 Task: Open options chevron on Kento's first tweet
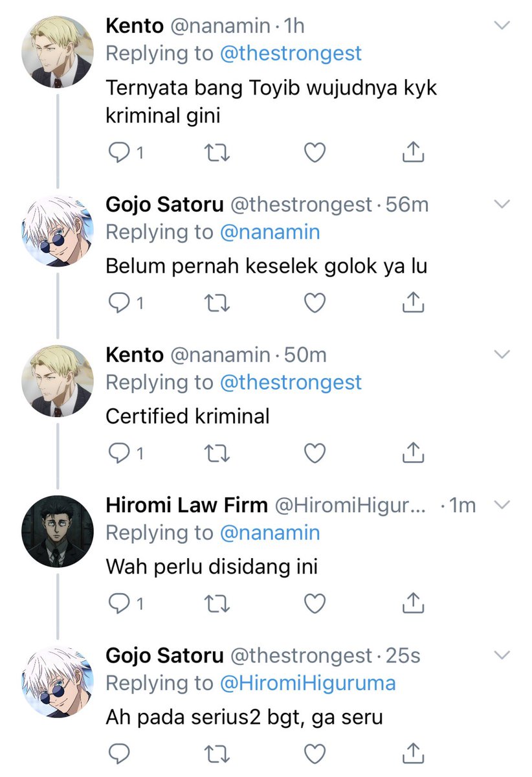(x=503, y=25)
